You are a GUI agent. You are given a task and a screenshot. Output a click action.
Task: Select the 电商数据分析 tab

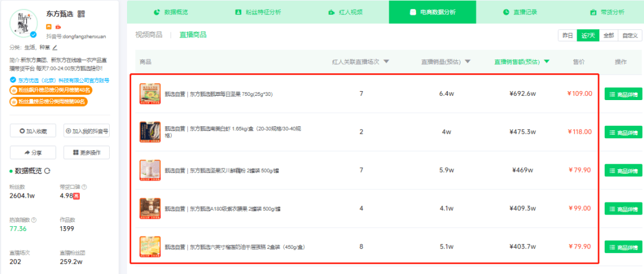pos(432,13)
